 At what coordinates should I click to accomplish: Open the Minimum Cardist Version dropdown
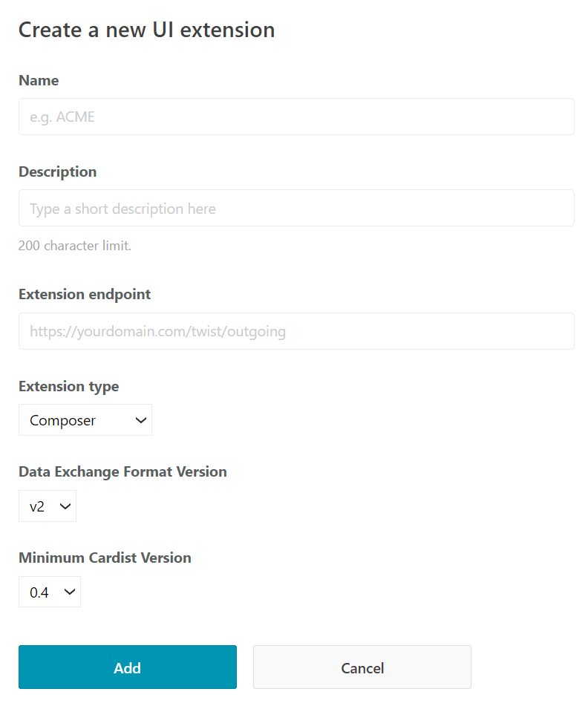click(49, 592)
